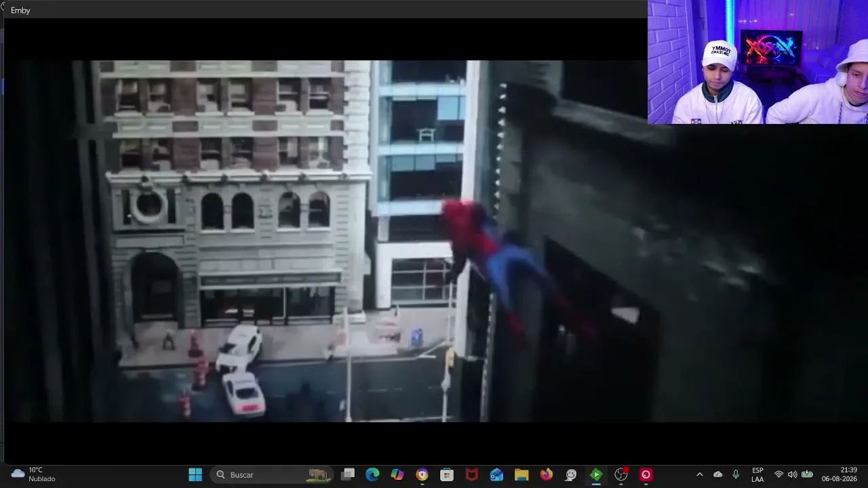Switch to OBS Studio taskbar icon
868x488 pixels.
point(621,474)
